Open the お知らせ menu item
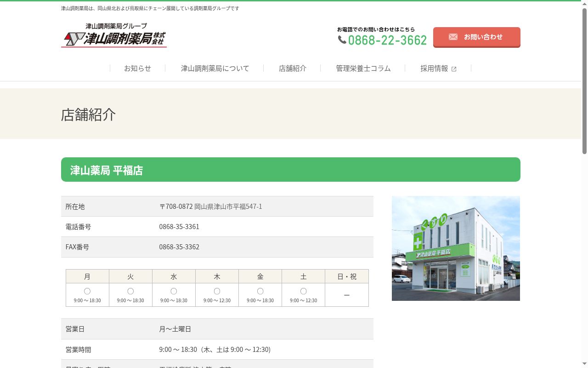Viewport: 588px width, 368px height. (x=137, y=68)
